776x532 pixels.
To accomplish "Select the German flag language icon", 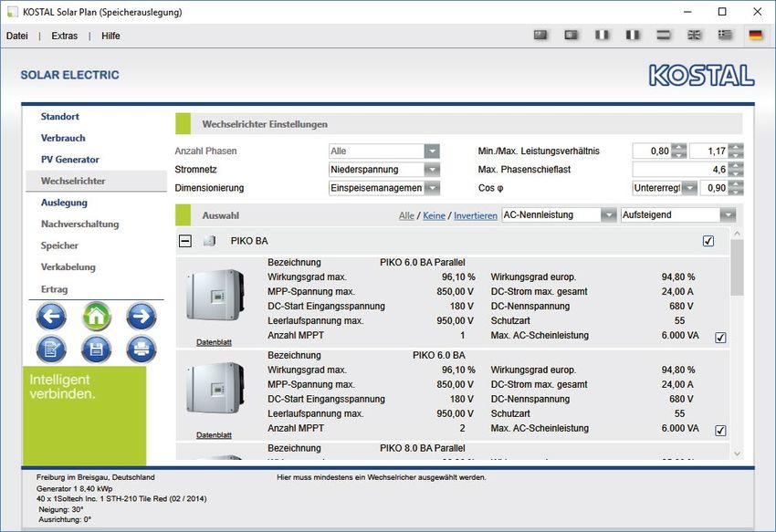I will 755,36.
